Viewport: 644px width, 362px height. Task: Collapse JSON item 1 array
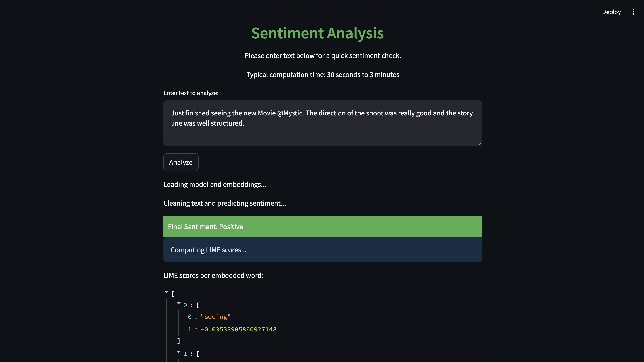pos(179,352)
